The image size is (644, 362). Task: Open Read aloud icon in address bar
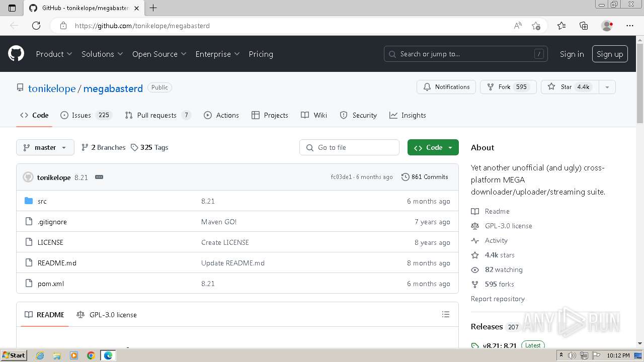pyautogui.click(x=518, y=26)
